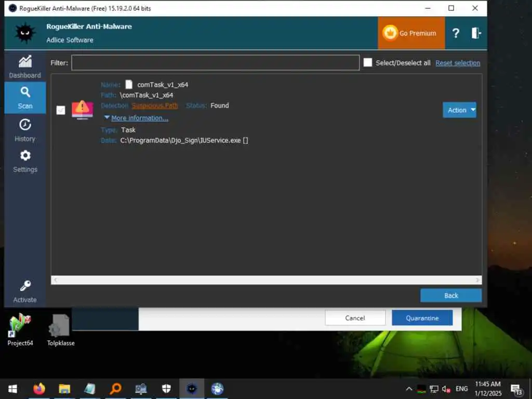Image resolution: width=532 pixels, height=399 pixels.
Task: Click the Reset selection link
Action: 458,63
